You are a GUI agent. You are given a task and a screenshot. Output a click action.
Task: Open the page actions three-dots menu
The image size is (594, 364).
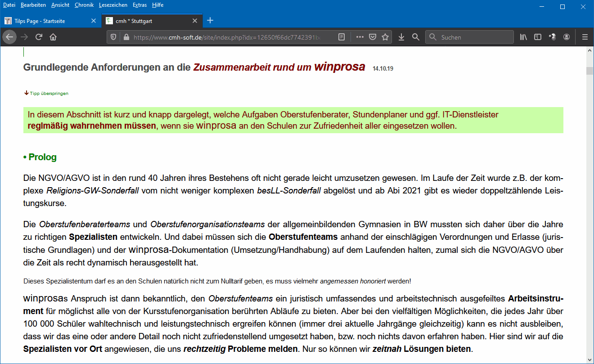(x=360, y=37)
